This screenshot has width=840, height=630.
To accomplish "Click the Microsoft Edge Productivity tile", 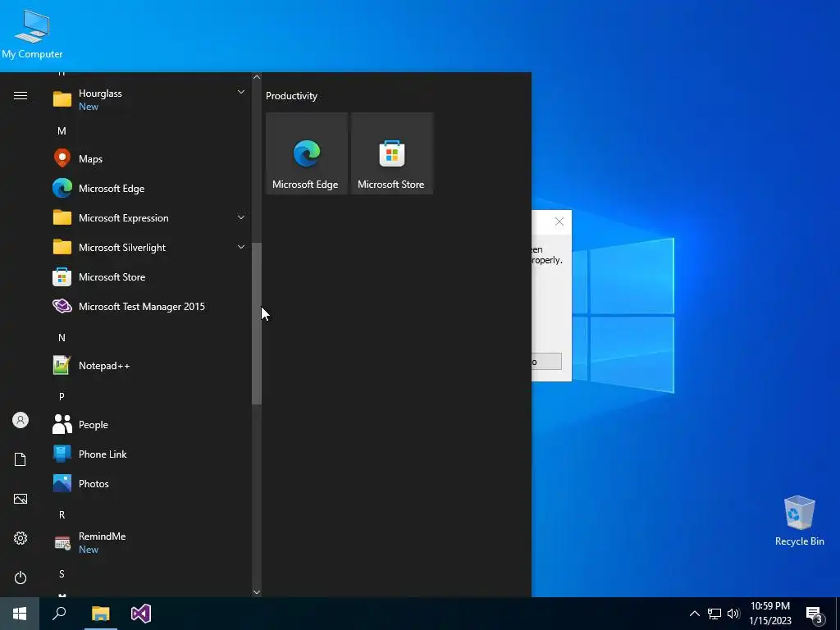I will pyautogui.click(x=307, y=153).
